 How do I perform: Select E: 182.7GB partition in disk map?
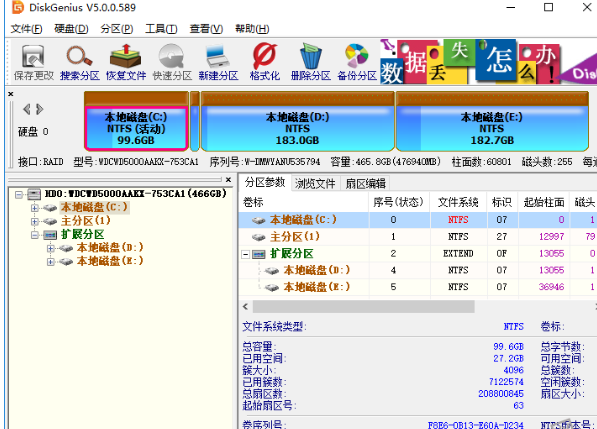[x=492, y=122]
